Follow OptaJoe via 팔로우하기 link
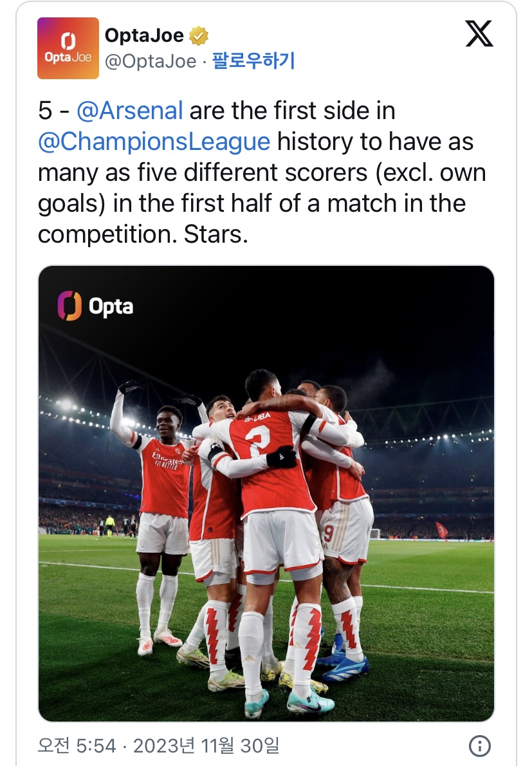This screenshot has width=532, height=766. click(x=253, y=61)
